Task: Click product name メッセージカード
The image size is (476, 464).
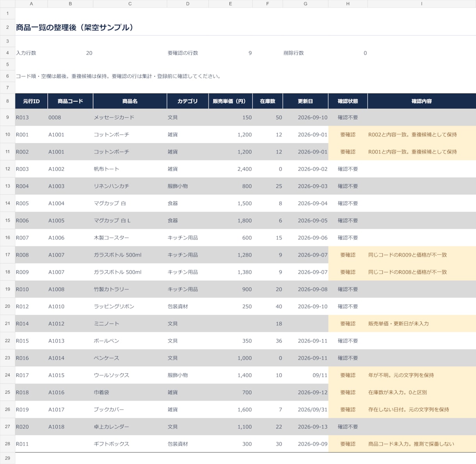Action: pos(114,118)
